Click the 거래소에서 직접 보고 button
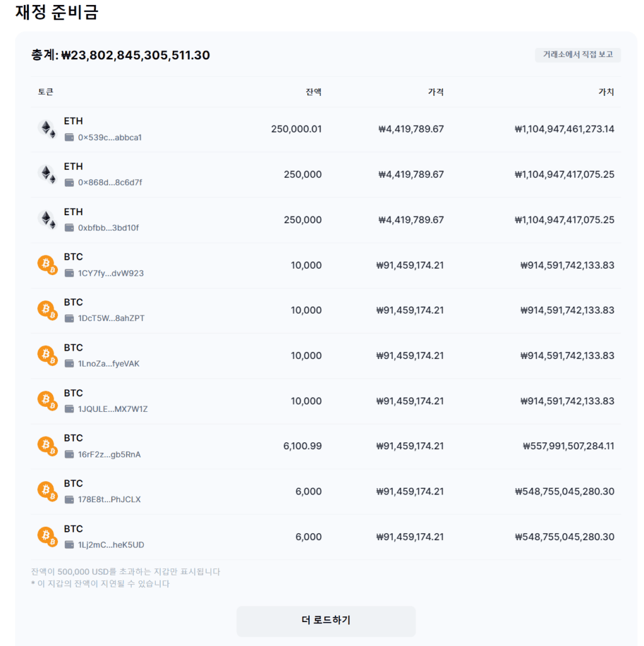Viewport: 644px width, 646px height. [578, 55]
